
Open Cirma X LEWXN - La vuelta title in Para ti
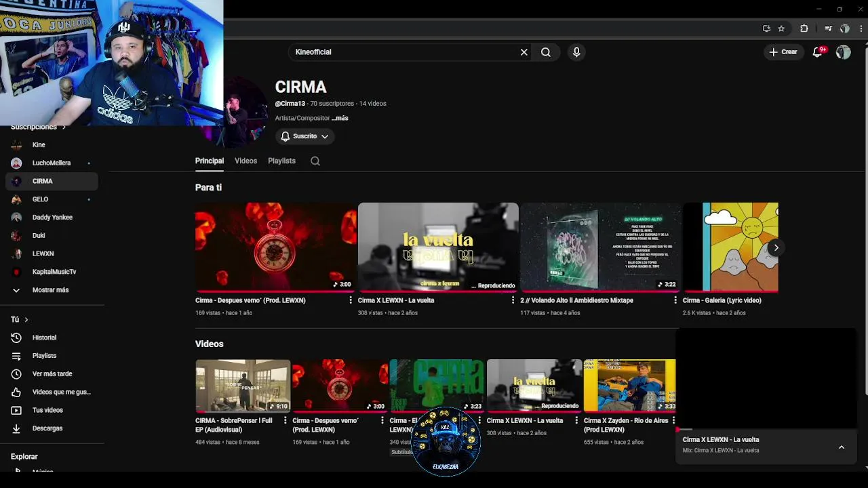(396, 300)
